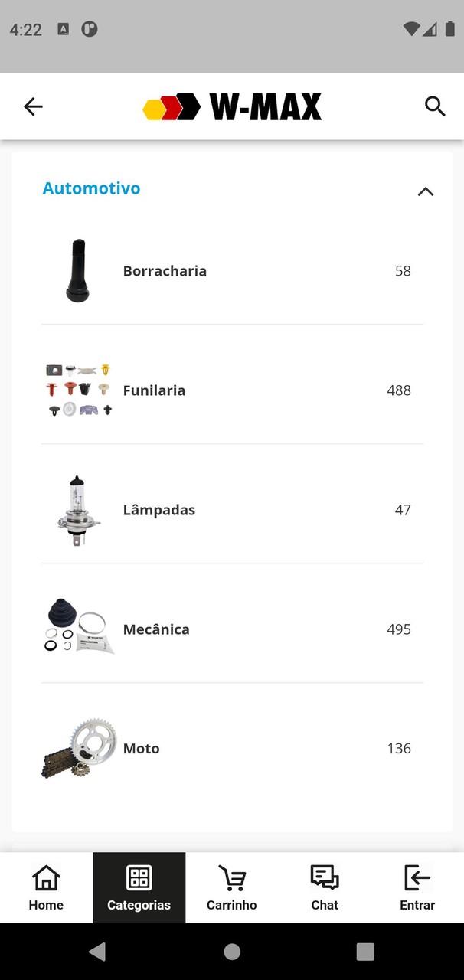464x980 pixels.
Task: Collapse the Automotivo section chevron
Action: click(426, 191)
